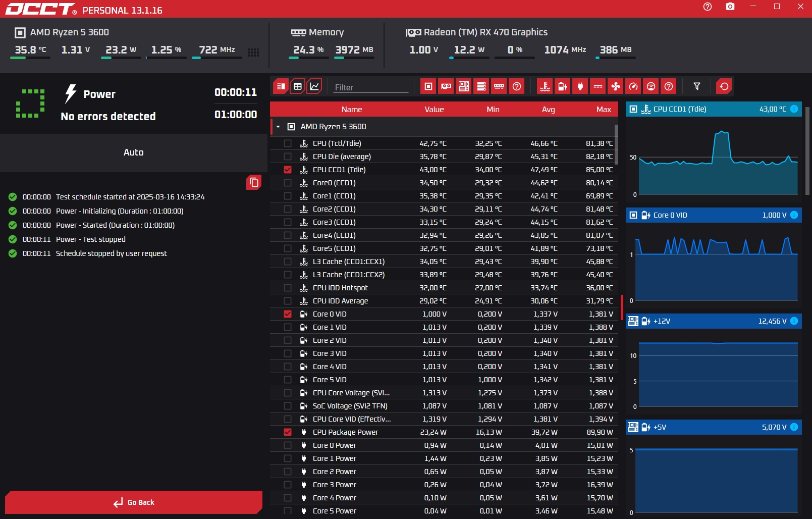Show info for +5V graph
This screenshot has height=519, width=812.
(794, 427)
